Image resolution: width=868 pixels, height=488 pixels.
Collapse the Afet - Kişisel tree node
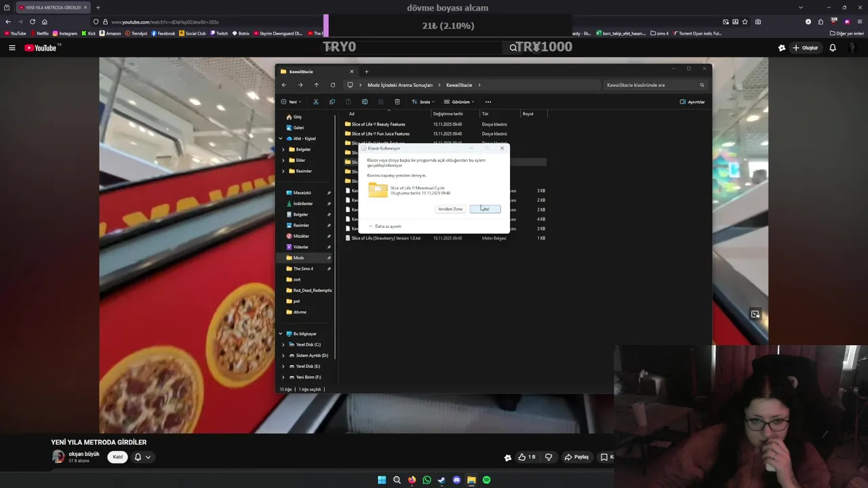tap(281, 138)
